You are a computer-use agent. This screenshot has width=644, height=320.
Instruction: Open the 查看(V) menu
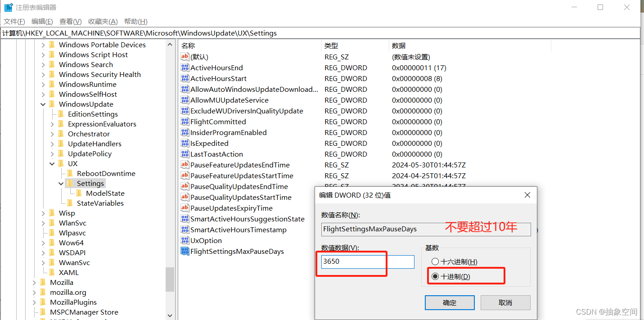(71, 21)
